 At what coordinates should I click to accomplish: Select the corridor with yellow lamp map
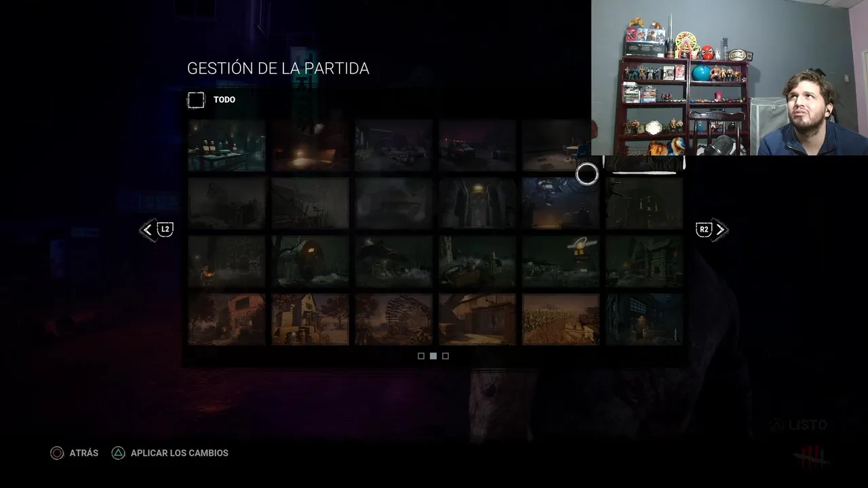click(477, 203)
